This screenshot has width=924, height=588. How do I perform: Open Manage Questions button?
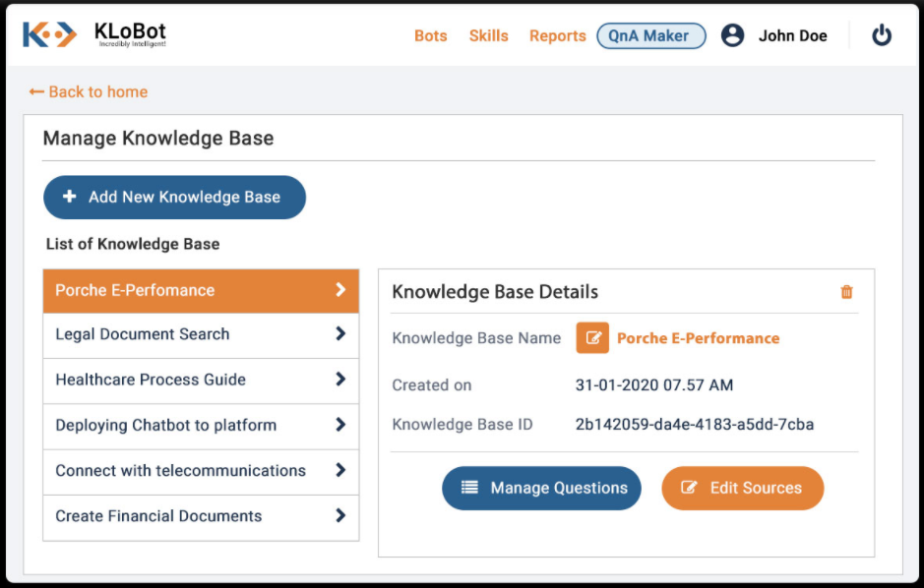tap(541, 488)
